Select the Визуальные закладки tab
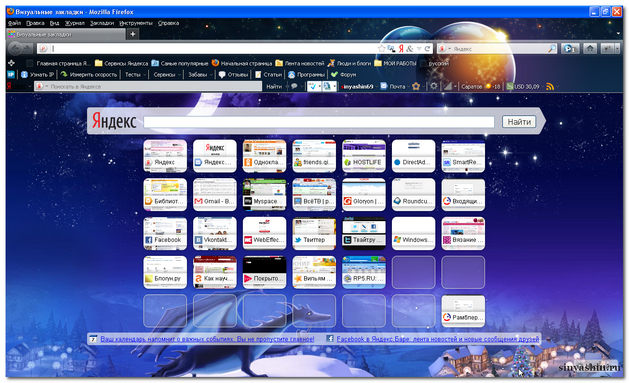Screen dimensions: 629x383 [x=66, y=34]
